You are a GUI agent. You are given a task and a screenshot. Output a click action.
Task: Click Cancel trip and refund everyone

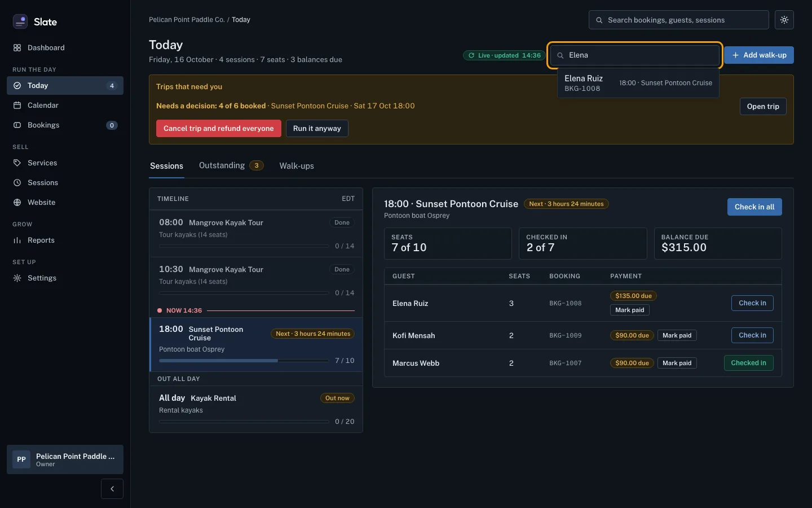[219, 129]
